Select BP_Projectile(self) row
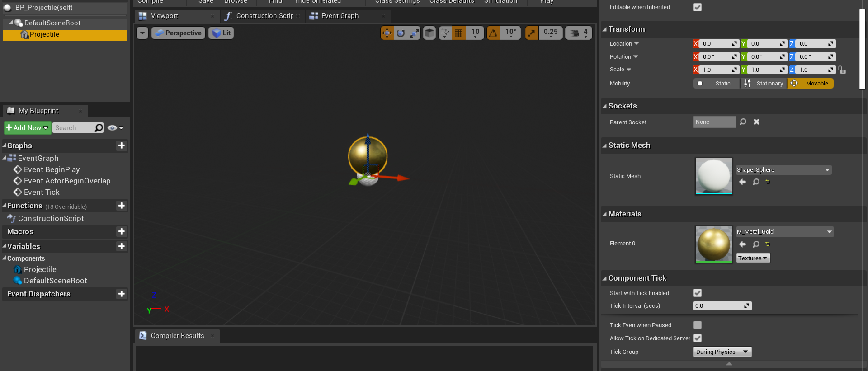Viewport: 868px width, 371px height. (x=65, y=8)
